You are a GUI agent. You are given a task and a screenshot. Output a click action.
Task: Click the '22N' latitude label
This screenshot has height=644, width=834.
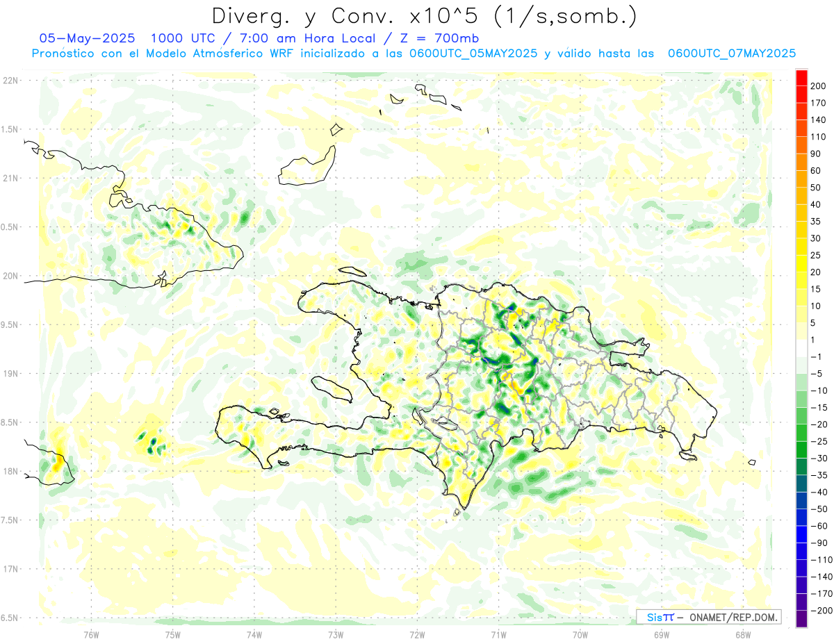(10, 81)
